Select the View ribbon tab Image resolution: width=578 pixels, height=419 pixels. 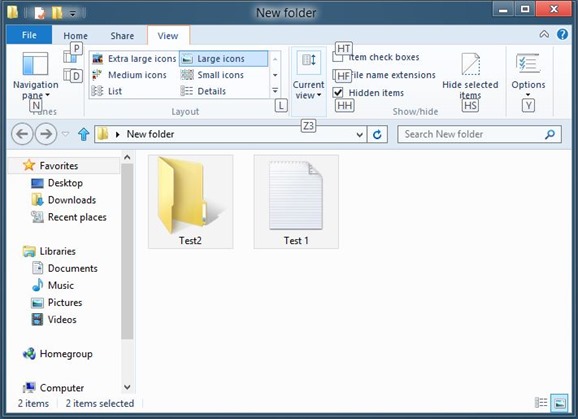[x=168, y=36]
